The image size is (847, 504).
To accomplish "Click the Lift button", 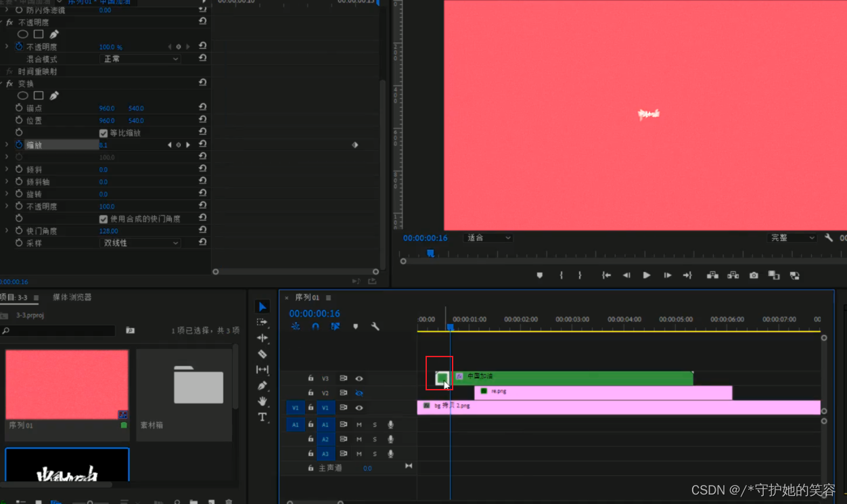I will tap(712, 275).
